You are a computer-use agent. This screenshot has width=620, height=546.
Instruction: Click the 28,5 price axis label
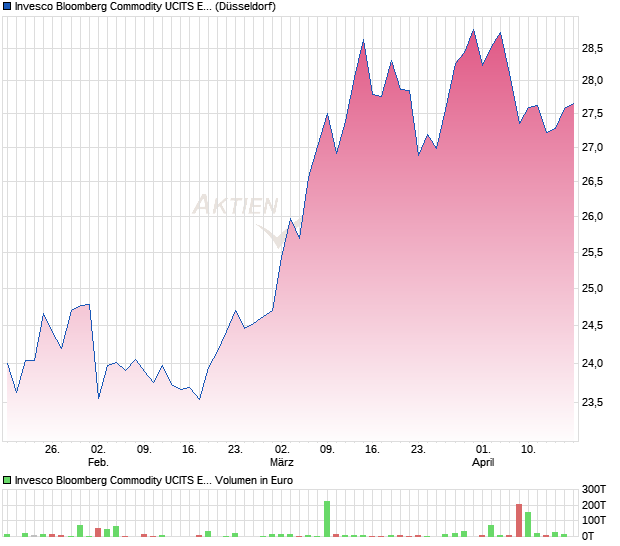592,49
